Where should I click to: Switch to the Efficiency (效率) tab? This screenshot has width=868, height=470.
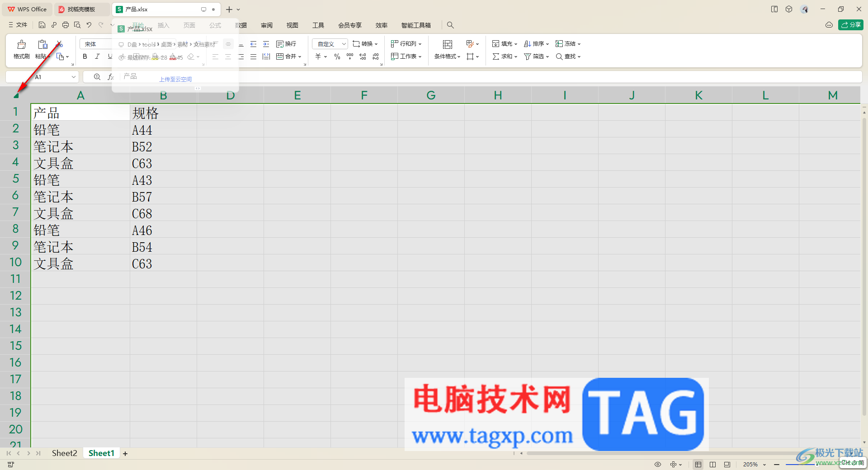tap(382, 25)
